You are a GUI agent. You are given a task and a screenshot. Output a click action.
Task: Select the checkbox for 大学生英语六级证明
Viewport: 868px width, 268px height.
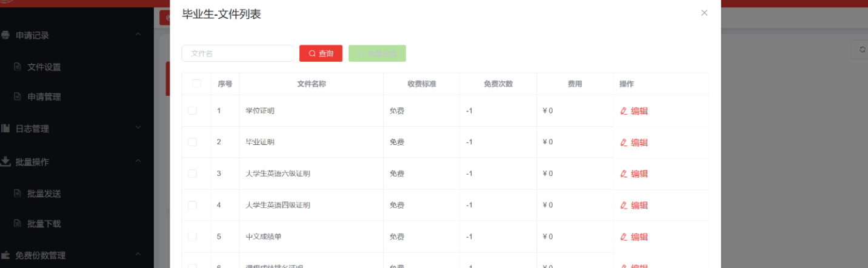pos(192,174)
